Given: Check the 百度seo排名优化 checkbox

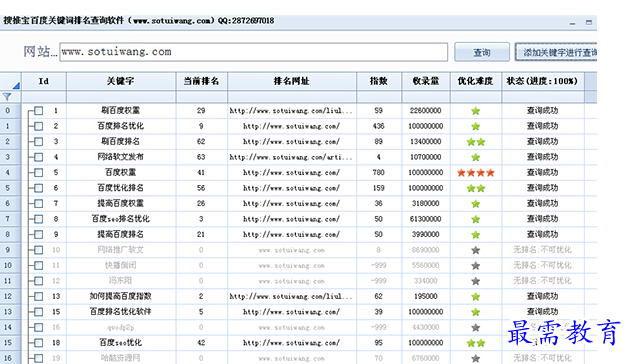Looking at the screenshot, I should pos(39,219).
